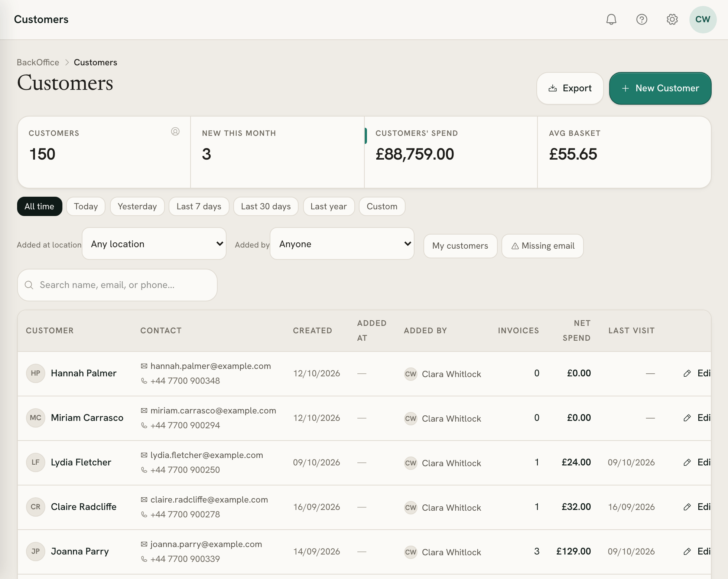Click the 16/09/2026 last visit date

pos(631,507)
